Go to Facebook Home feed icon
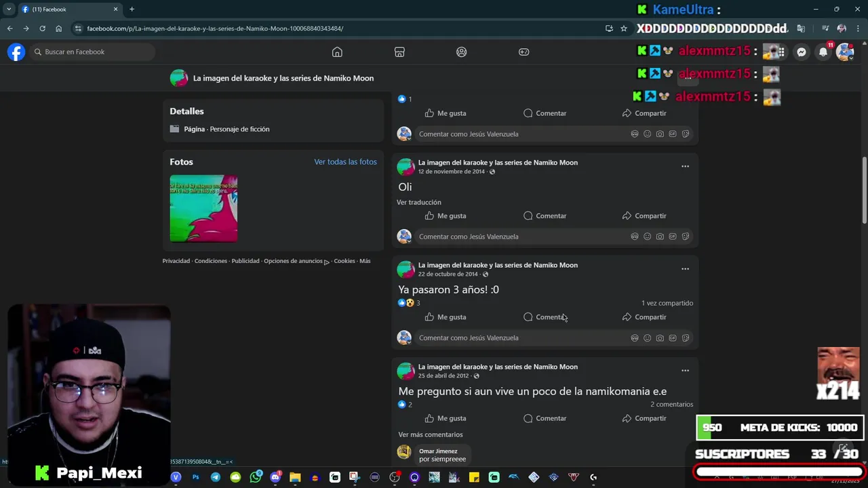868x488 pixels. click(337, 52)
